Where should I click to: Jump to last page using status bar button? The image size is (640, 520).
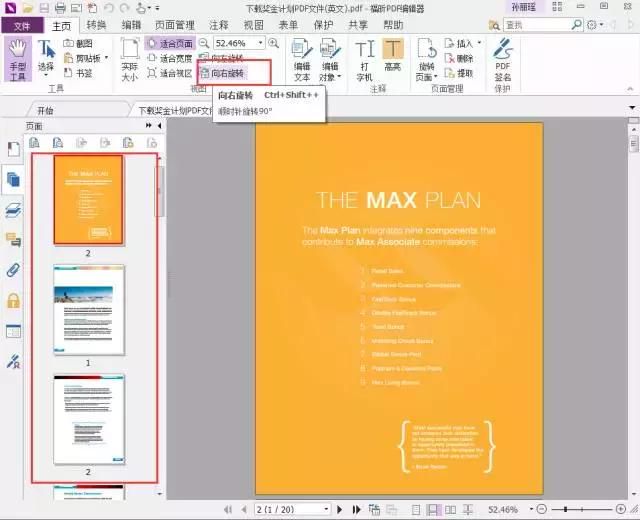tap(356, 509)
